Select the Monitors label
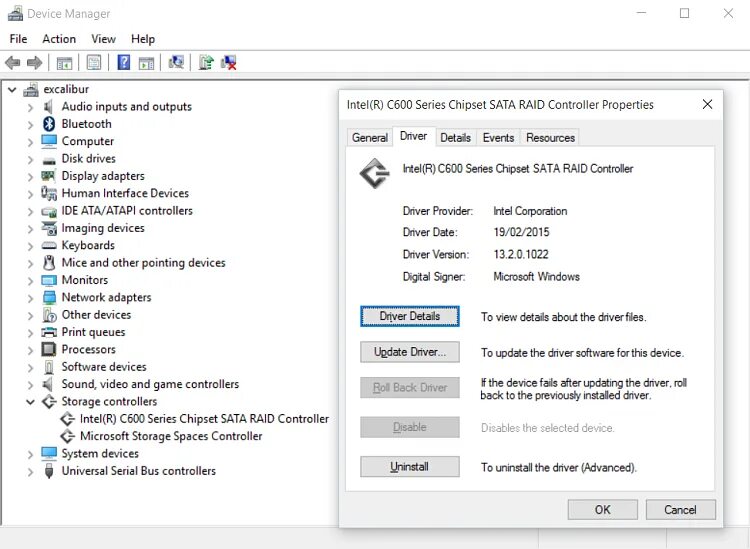Screen dimensions: 750x549 point(85,280)
